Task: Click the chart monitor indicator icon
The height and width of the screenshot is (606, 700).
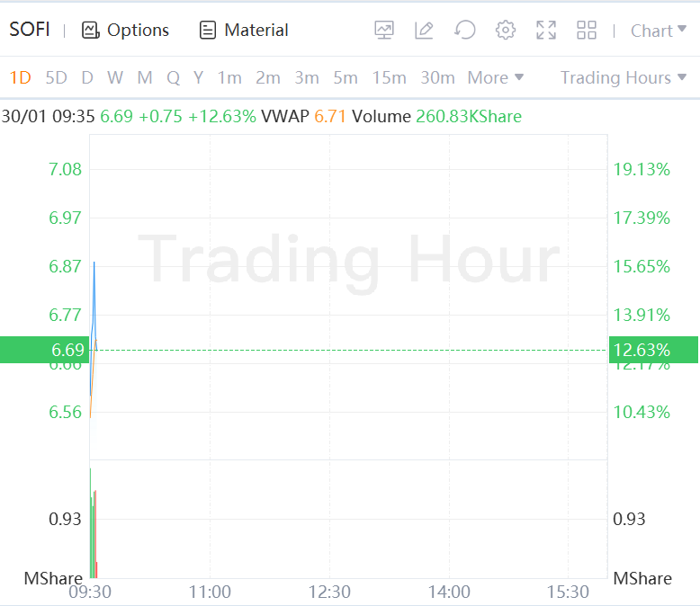Action: point(384,31)
